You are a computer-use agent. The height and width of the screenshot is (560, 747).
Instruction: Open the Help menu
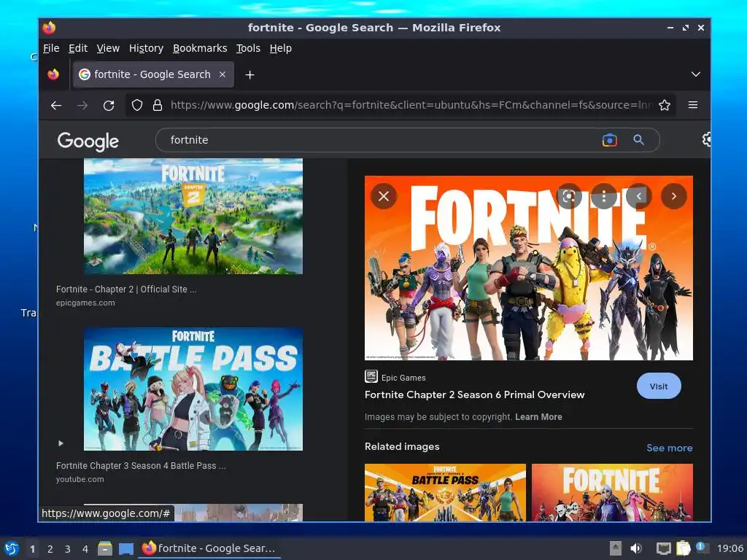click(280, 48)
